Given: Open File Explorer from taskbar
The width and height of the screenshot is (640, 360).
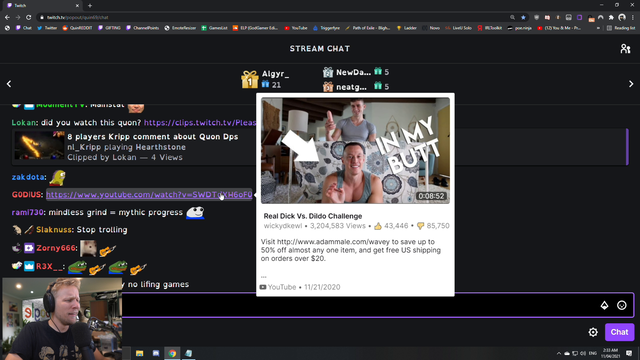Looking at the screenshot, I should pyautogui.click(x=140, y=353).
